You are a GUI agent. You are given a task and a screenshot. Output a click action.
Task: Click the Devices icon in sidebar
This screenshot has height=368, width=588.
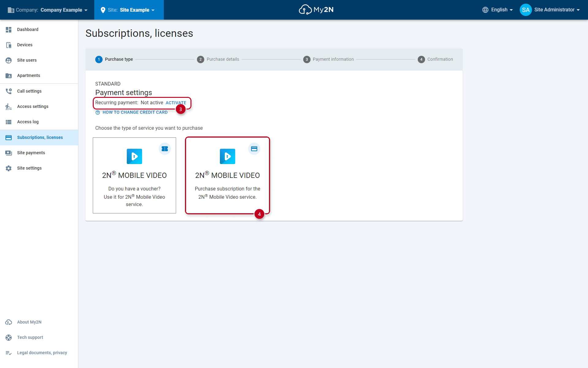click(9, 45)
